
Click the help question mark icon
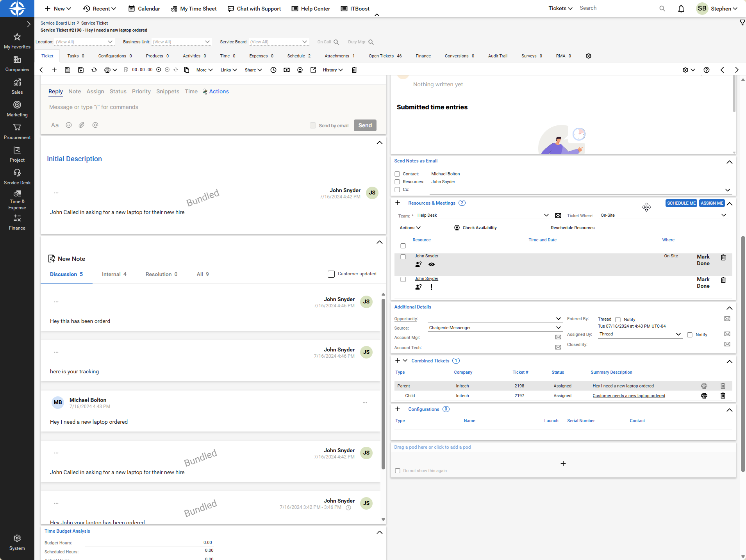pyautogui.click(x=707, y=70)
